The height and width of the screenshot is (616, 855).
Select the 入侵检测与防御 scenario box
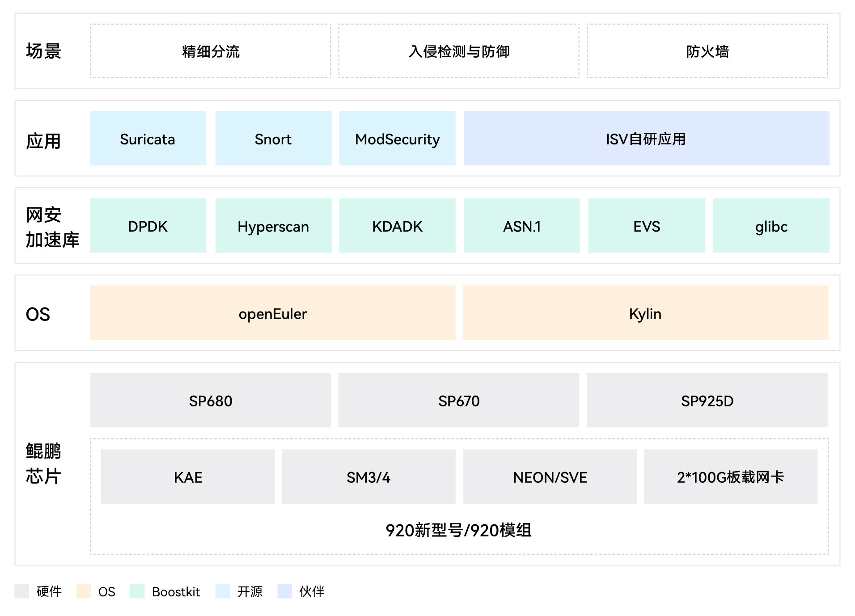pyautogui.click(x=459, y=51)
